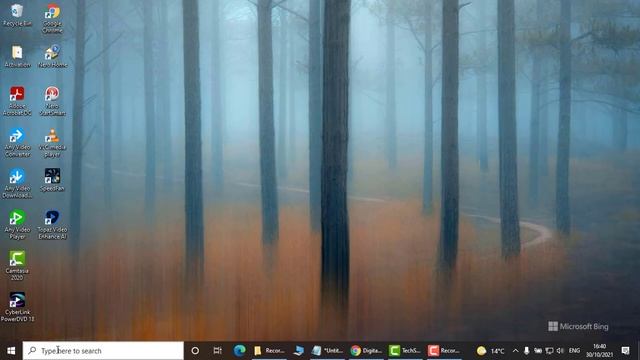640x360 pixels.
Task: Select the CyberLink PowerDVD desktop icon
Action: [17, 307]
